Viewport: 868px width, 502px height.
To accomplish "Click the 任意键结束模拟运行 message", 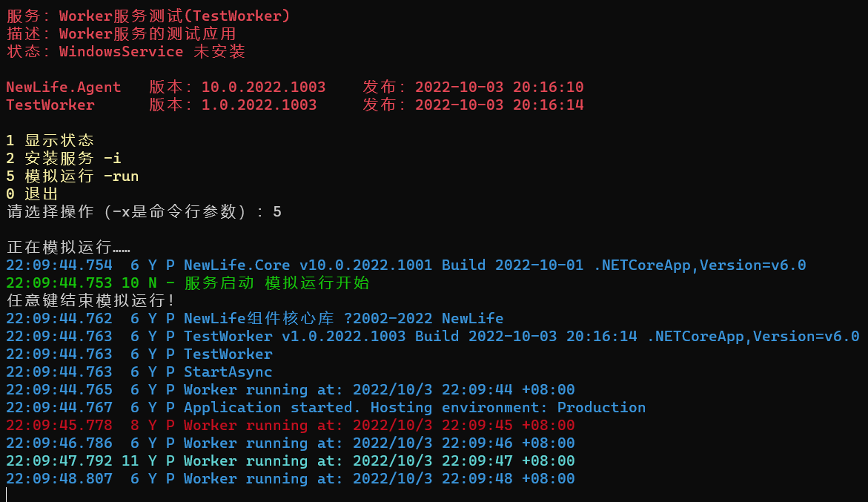I will pyautogui.click(x=90, y=300).
